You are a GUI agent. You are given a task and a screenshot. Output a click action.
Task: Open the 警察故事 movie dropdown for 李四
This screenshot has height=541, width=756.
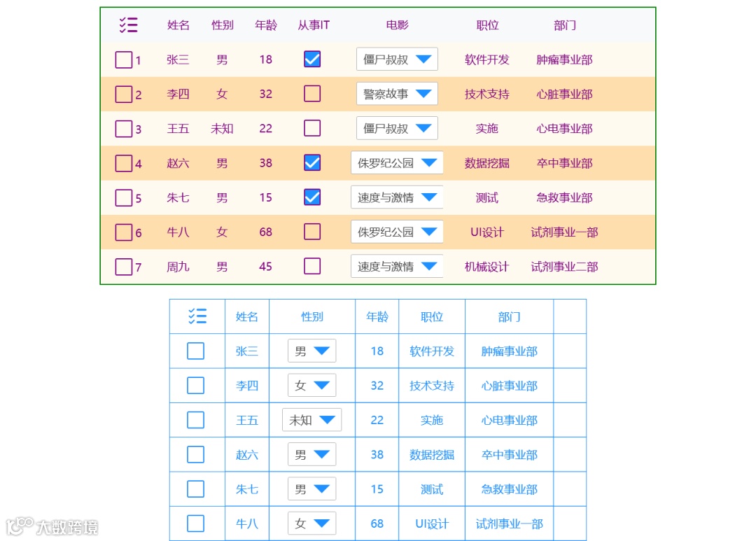pos(397,94)
